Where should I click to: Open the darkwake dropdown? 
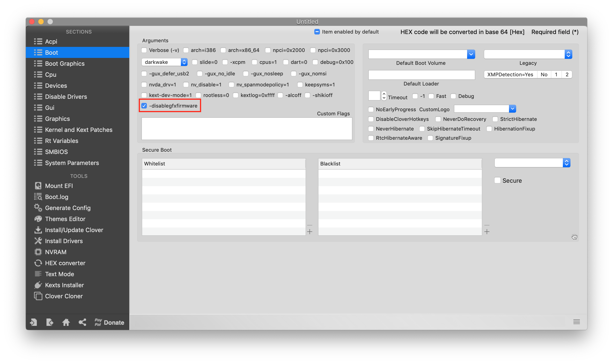click(x=184, y=62)
